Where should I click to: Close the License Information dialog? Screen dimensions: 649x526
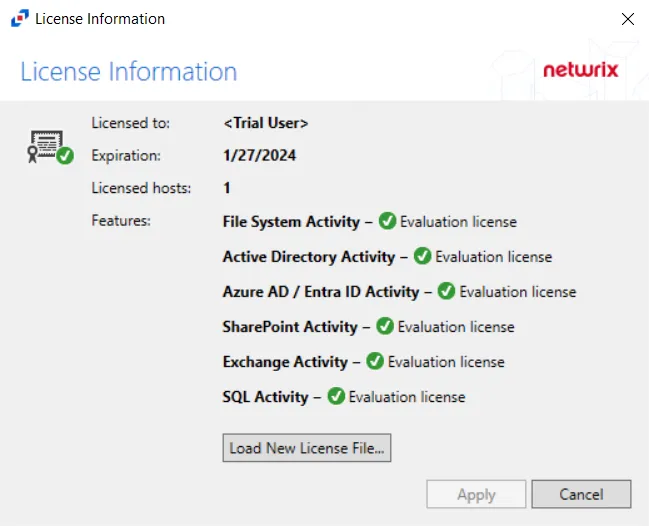628,19
